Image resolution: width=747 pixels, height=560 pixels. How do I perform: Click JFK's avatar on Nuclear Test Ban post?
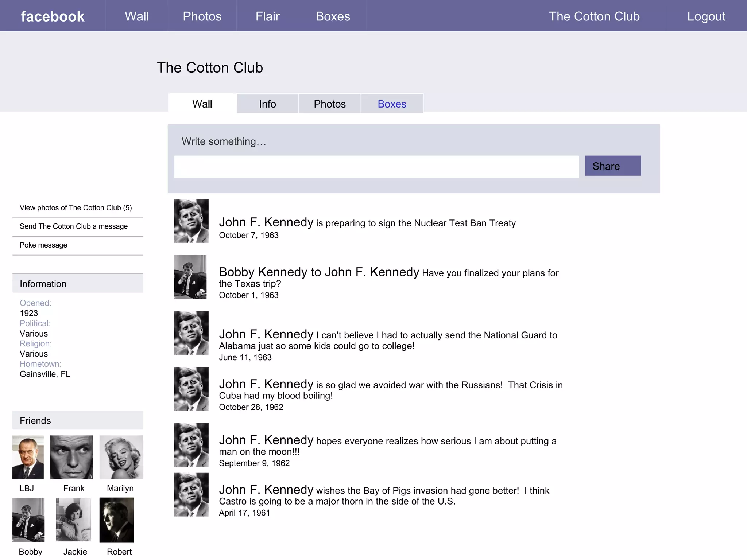tap(191, 221)
